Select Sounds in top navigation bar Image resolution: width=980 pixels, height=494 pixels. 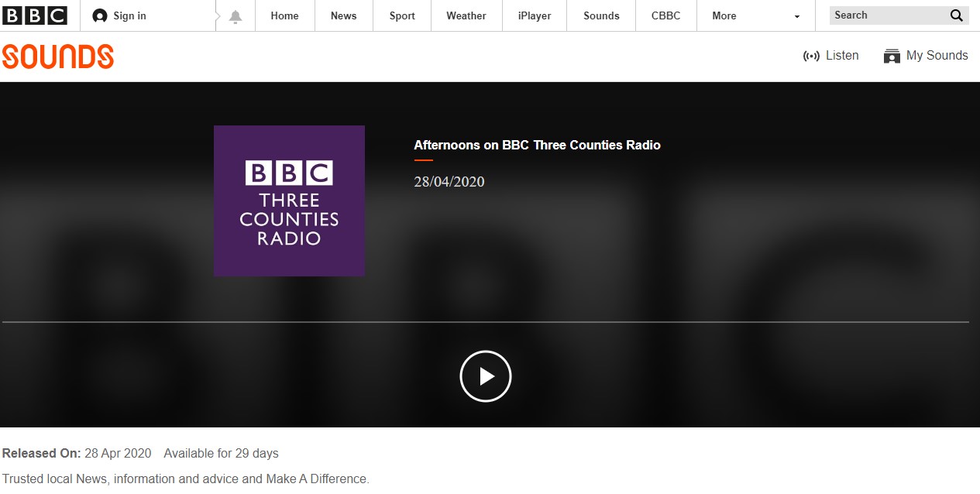pyautogui.click(x=601, y=16)
